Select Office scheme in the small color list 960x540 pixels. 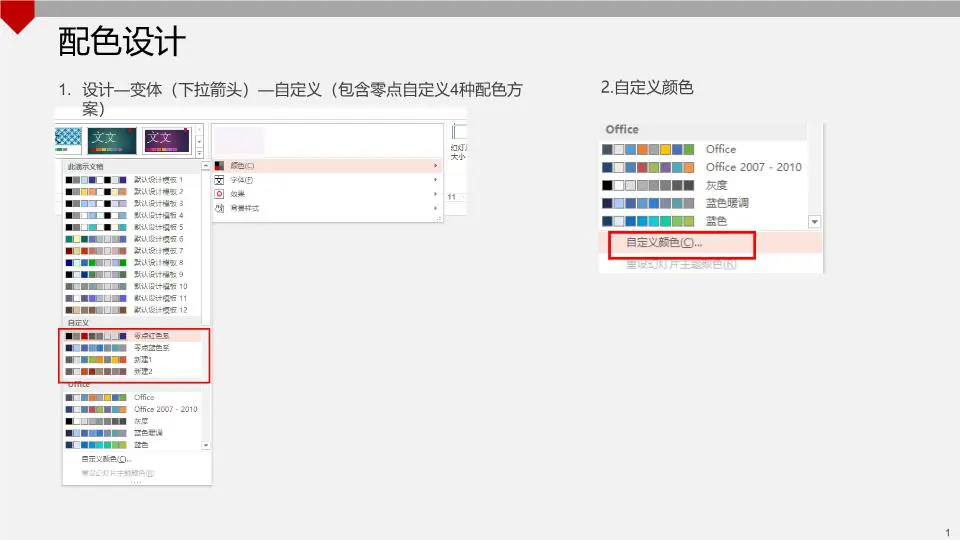tap(132, 397)
